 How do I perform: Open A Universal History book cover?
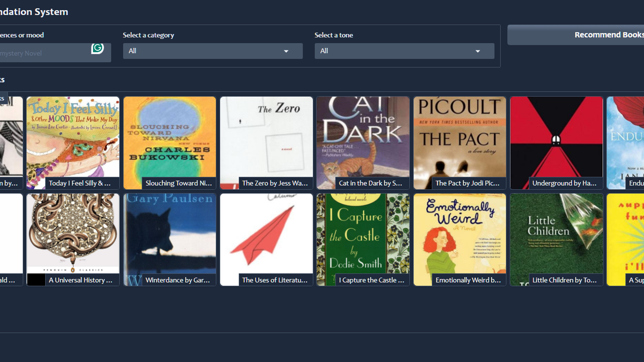[x=73, y=240]
